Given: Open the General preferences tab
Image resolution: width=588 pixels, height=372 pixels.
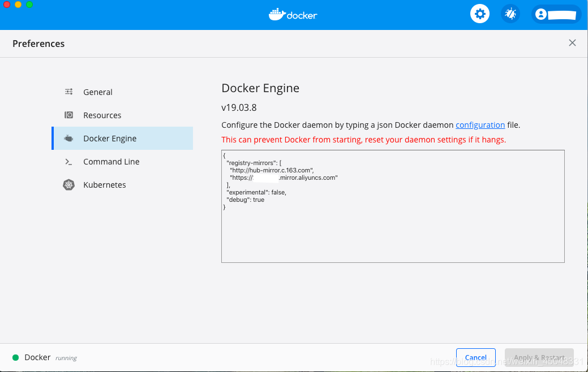Looking at the screenshot, I should [x=122, y=92].
